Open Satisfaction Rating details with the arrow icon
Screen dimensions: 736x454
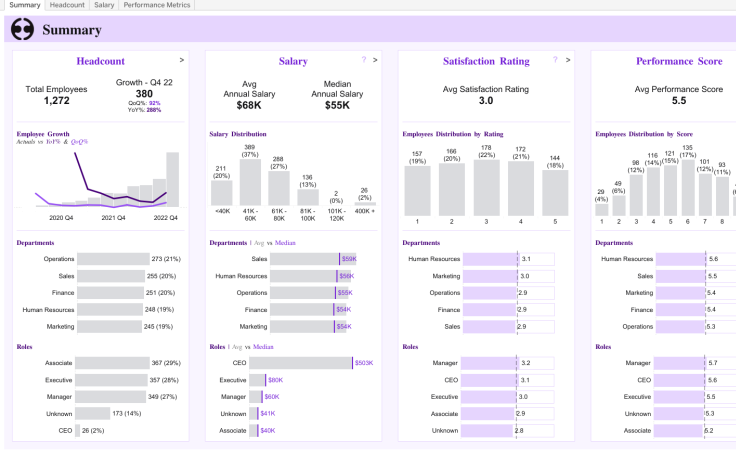coord(566,60)
